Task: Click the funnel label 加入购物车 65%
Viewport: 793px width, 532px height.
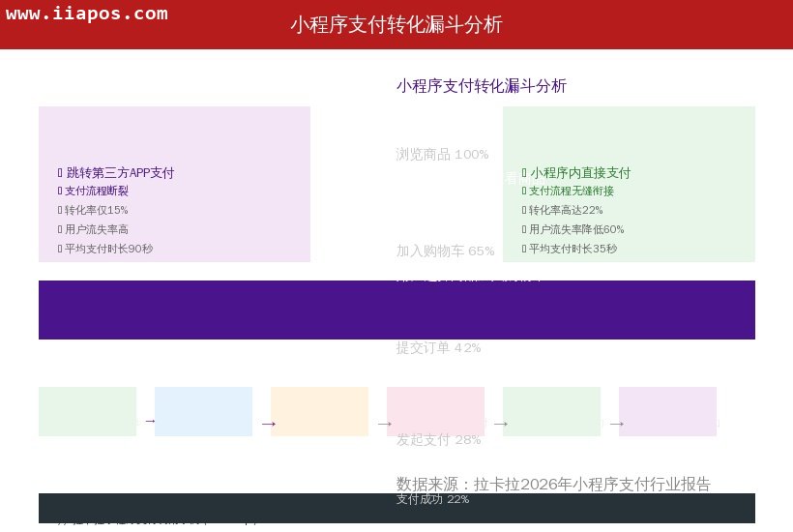Action: [445, 251]
